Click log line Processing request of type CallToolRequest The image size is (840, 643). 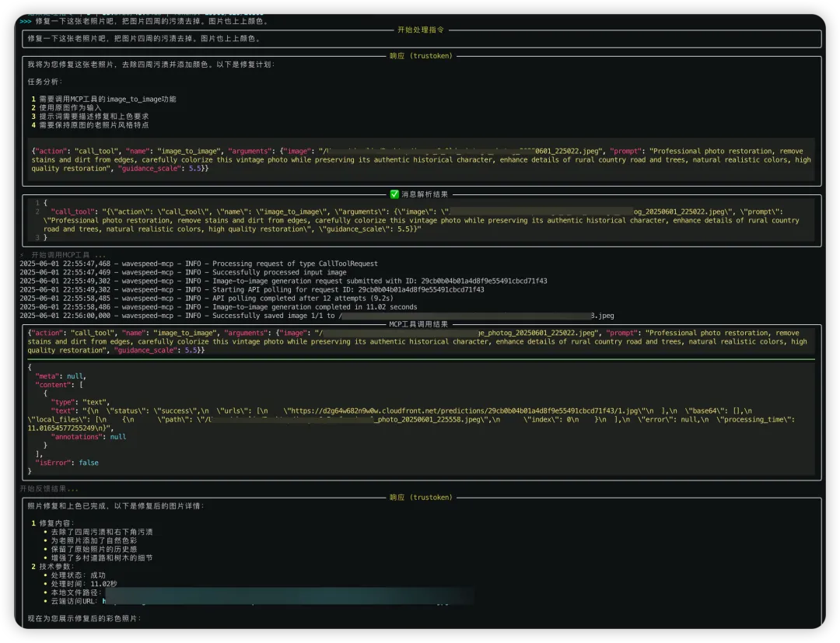point(199,264)
